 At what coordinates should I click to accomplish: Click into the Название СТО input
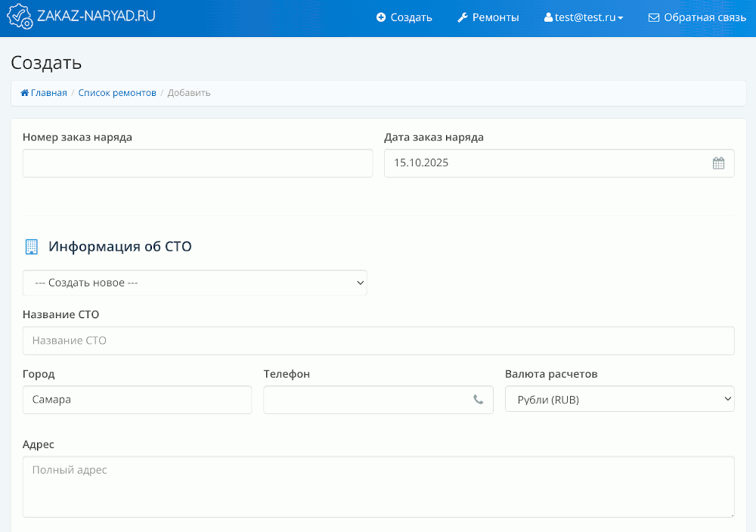point(378,341)
